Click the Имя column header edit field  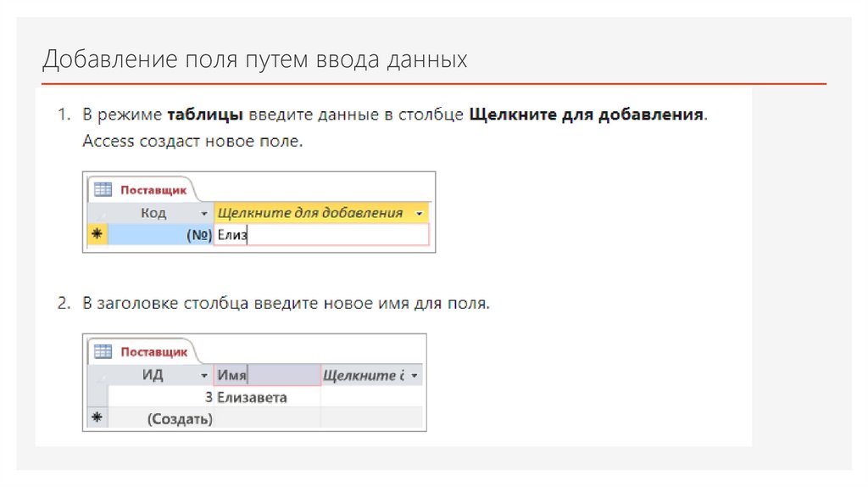coord(267,375)
